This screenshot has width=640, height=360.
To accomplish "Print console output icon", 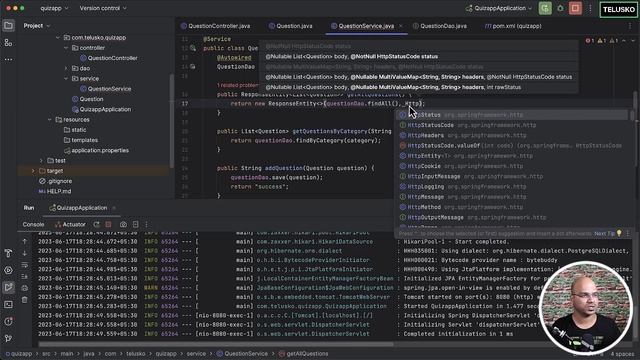I will [24, 288].
